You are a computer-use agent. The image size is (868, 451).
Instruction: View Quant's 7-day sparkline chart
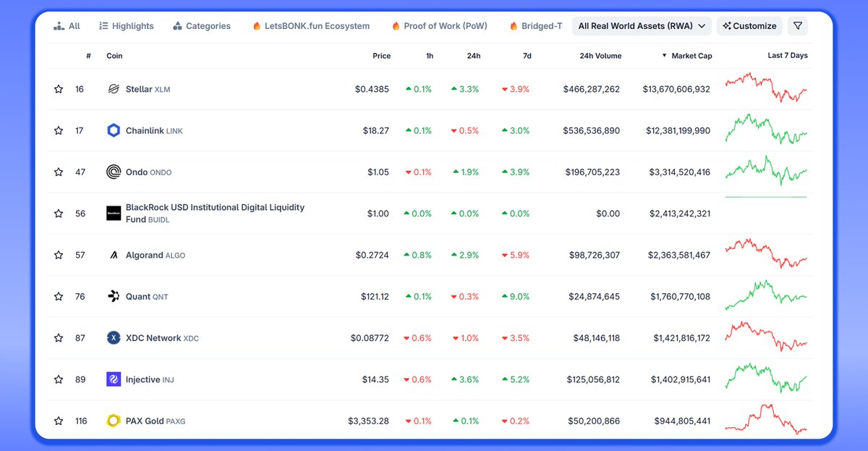pyautogui.click(x=766, y=295)
